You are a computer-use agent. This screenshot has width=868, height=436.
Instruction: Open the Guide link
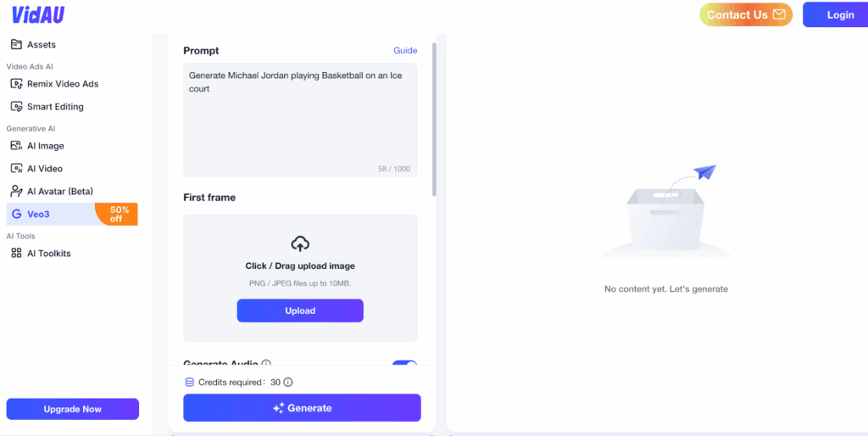405,51
